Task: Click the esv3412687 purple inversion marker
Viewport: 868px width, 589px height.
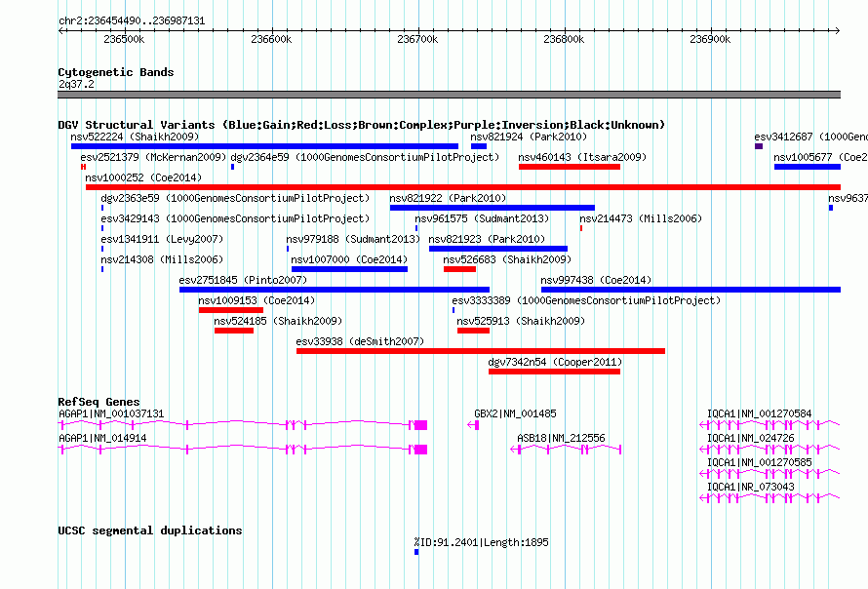Action: point(759,146)
